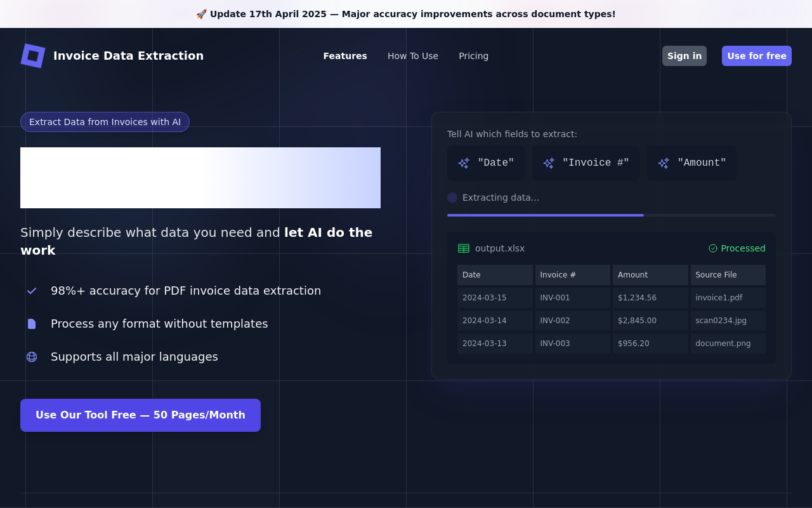Click the INV-003 cell
Screen dimensions: 812x508
tap(573, 344)
